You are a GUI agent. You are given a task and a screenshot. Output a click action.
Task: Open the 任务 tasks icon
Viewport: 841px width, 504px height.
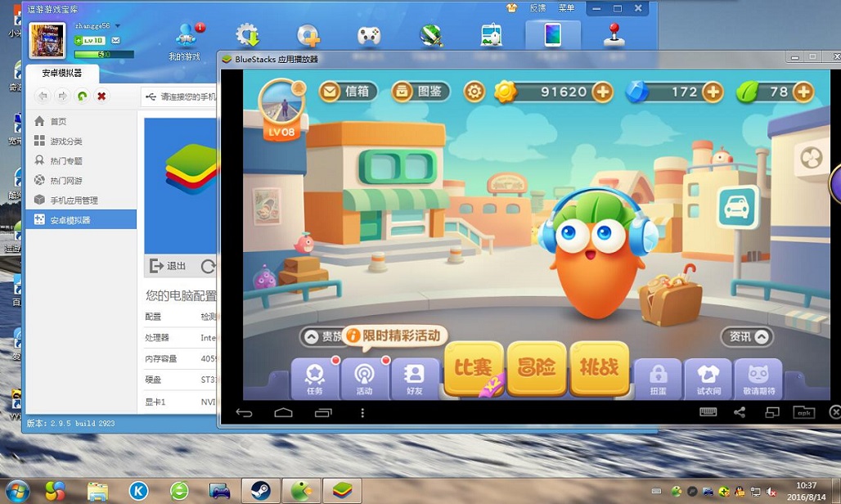click(315, 379)
